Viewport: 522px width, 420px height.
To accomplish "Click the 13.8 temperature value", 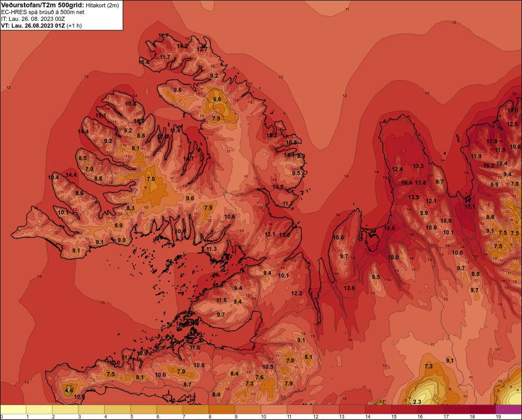I will [x=349, y=288].
